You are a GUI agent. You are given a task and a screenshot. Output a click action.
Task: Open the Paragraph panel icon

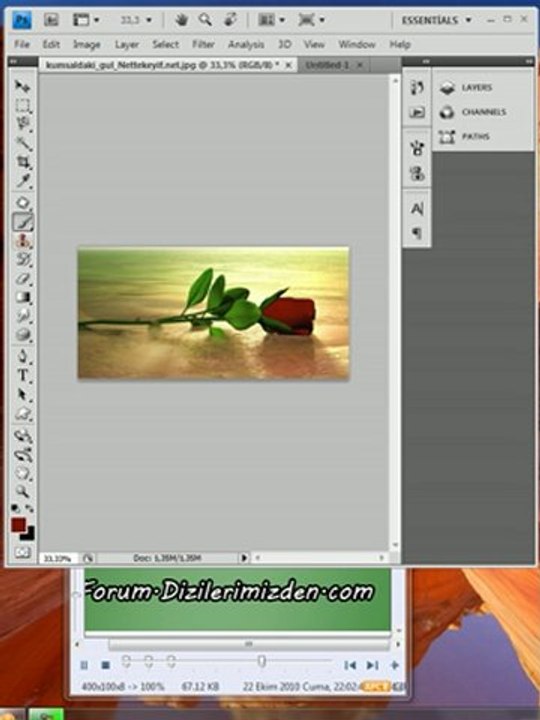[x=417, y=233]
